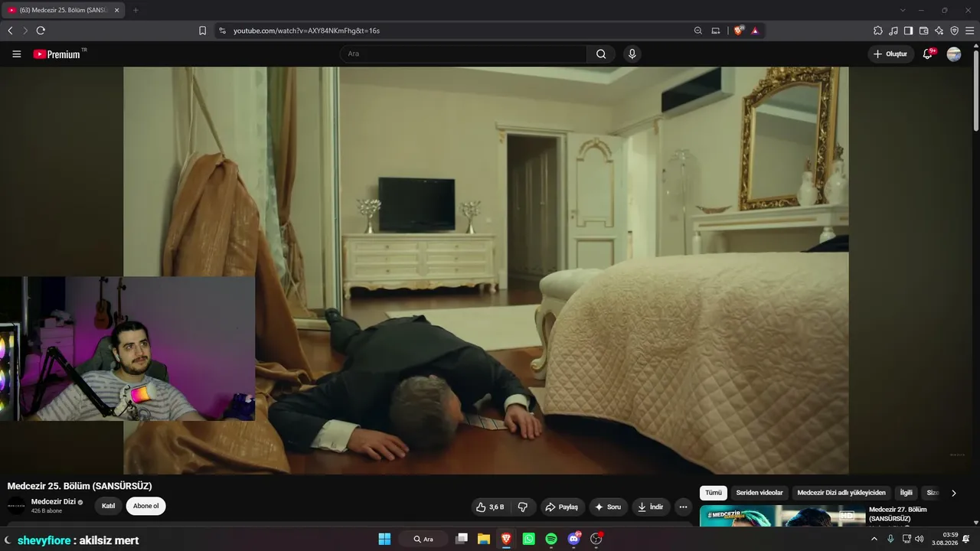Select the Seriden videolar filter chip
Screen dimensions: 980x551
click(x=759, y=493)
